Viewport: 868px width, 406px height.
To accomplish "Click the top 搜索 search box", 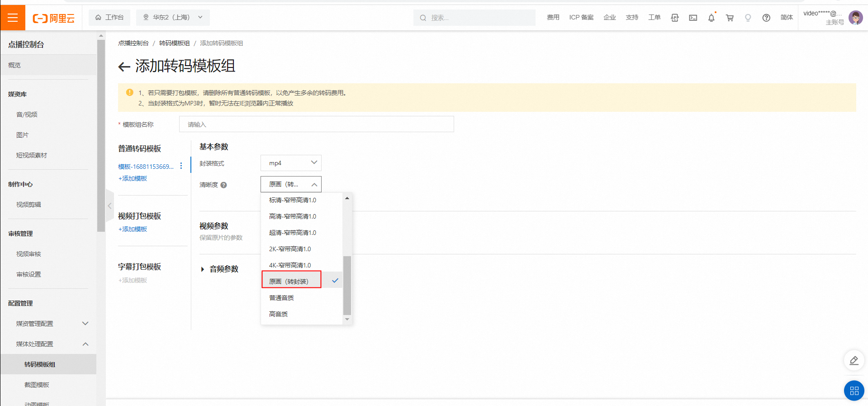I will point(474,18).
